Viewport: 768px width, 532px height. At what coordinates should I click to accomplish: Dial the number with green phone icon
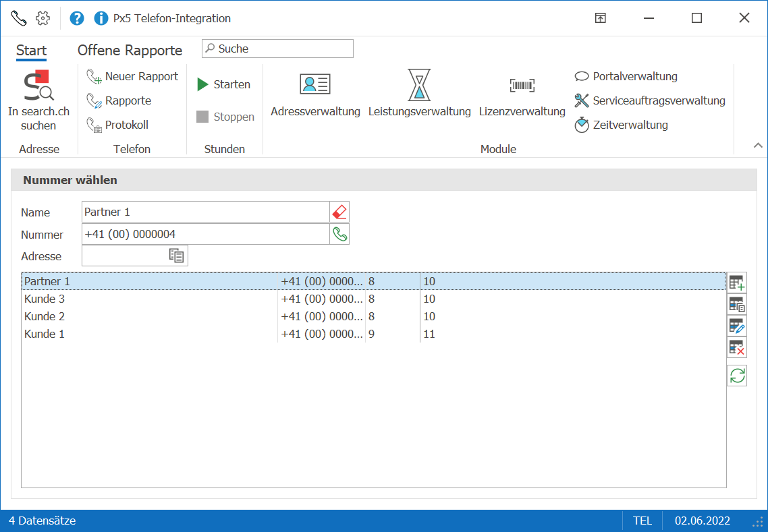339,234
